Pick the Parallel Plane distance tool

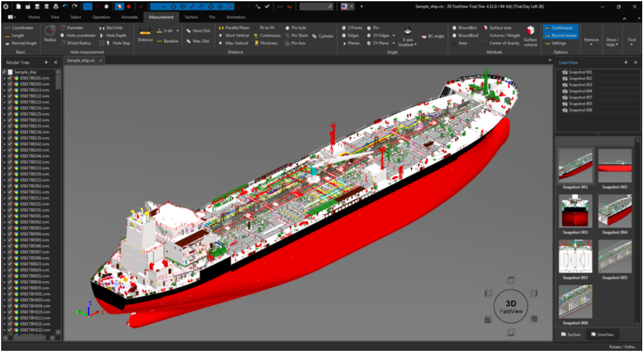click(x=233, y=28)
